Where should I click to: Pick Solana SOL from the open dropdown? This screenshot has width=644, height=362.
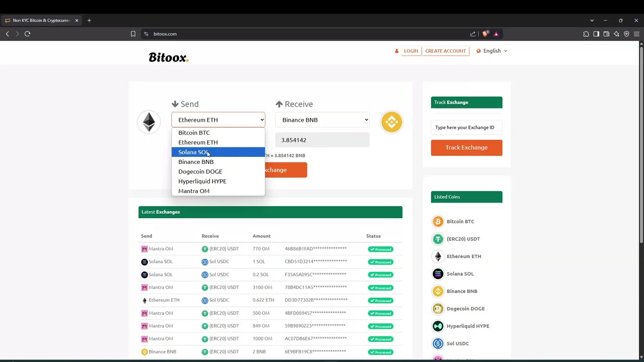tap(218, 152)
